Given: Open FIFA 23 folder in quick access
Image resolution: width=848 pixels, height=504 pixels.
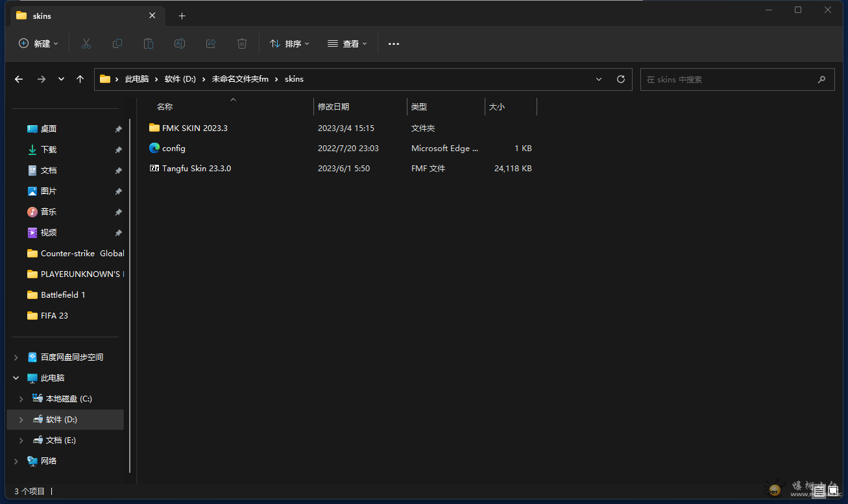Looking at the screenshot, I should click(x=55, y=316).
